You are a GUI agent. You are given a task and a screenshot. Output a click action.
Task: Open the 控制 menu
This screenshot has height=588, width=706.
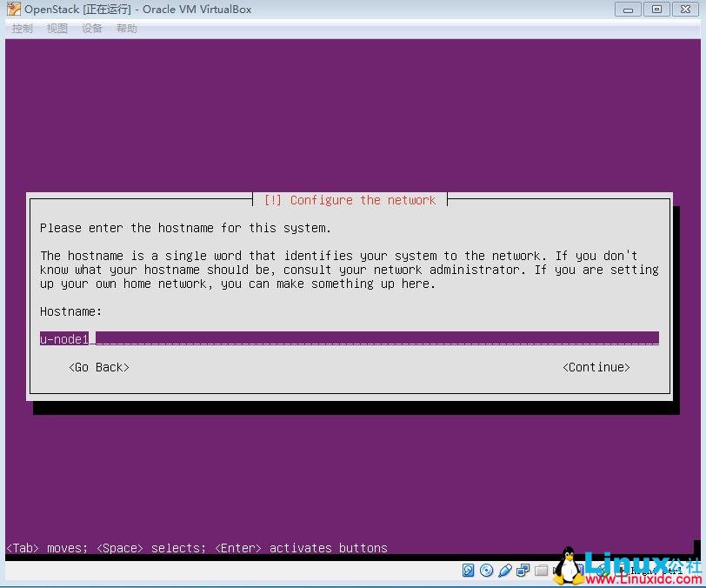click(x=22, y=28)
